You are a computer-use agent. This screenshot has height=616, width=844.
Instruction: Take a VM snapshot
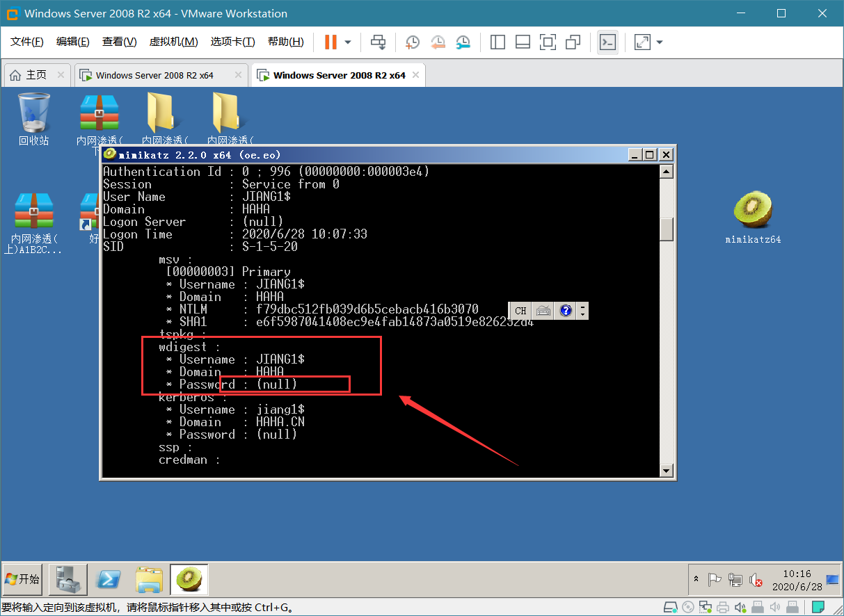(413, 42)
